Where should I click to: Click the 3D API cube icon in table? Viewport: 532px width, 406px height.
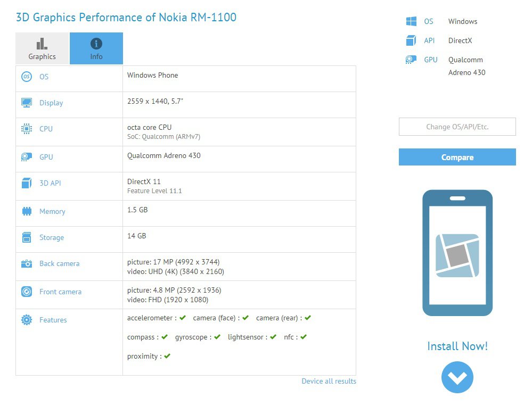(x=27, y=183)
